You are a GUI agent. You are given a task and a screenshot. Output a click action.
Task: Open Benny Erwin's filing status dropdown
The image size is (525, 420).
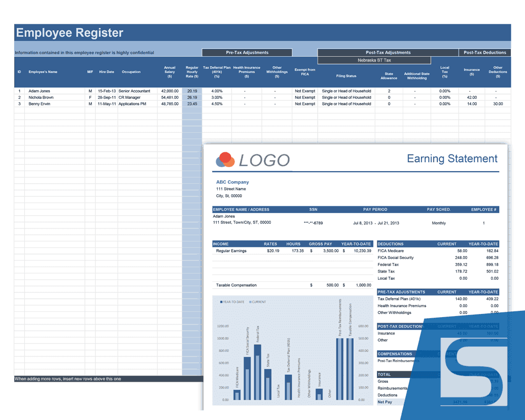click(346, 103)
